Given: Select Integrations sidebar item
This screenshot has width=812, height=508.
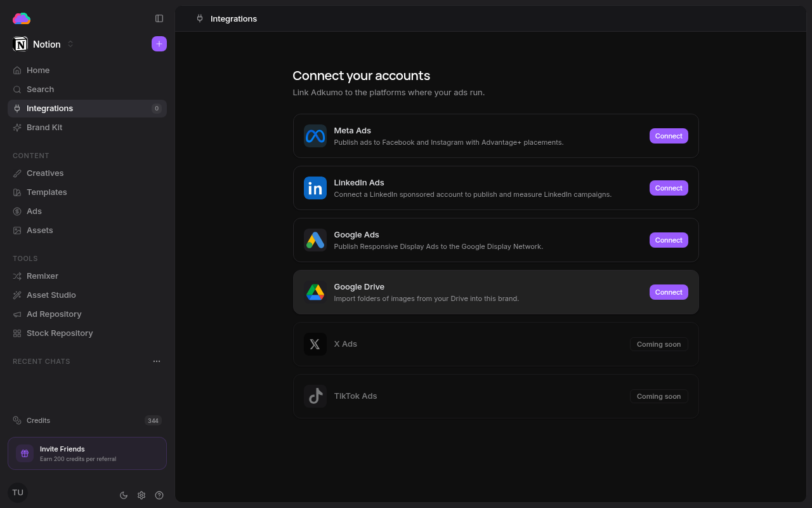Looking at the screenshot, I should (87, 109).
